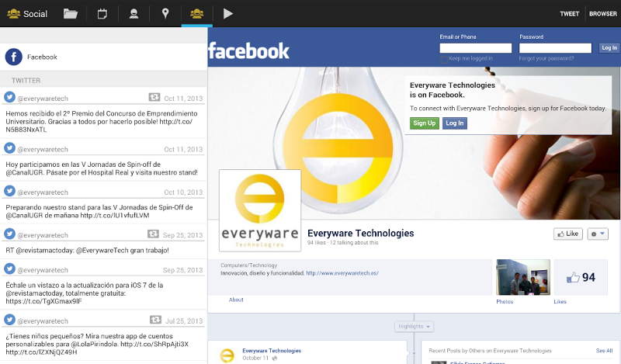Open the About link

(236, 300)
